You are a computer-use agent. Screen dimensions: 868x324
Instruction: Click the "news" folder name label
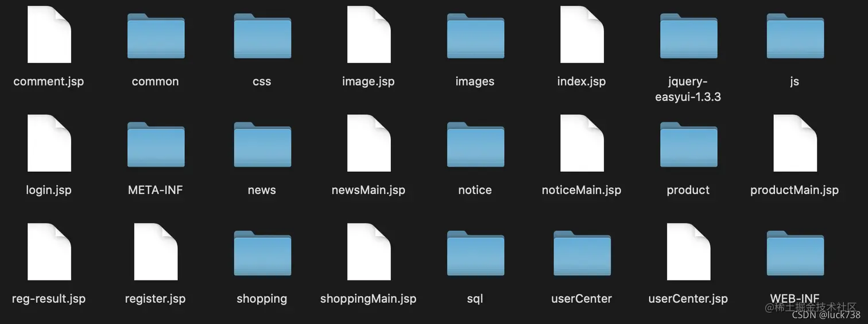262,190
